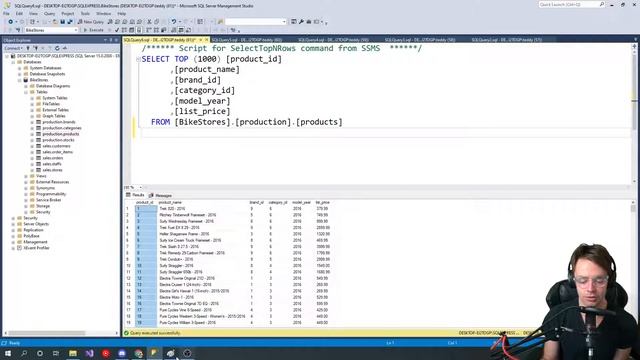
Task: Select the XEvent Profiler node
Action: pyautogui.click(x=36, y=248)
